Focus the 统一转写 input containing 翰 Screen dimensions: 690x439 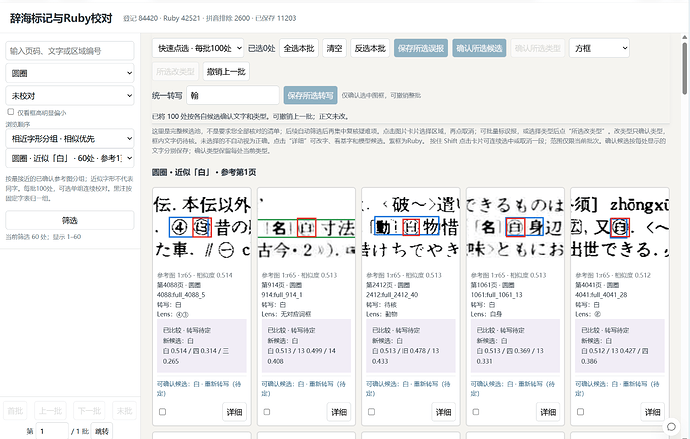tap(233, 95)
